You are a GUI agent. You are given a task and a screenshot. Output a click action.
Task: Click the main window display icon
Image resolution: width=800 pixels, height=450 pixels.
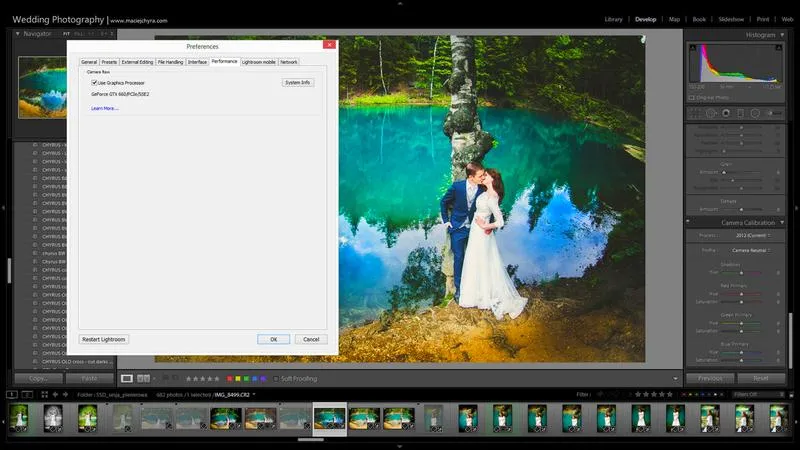(11, 394)
